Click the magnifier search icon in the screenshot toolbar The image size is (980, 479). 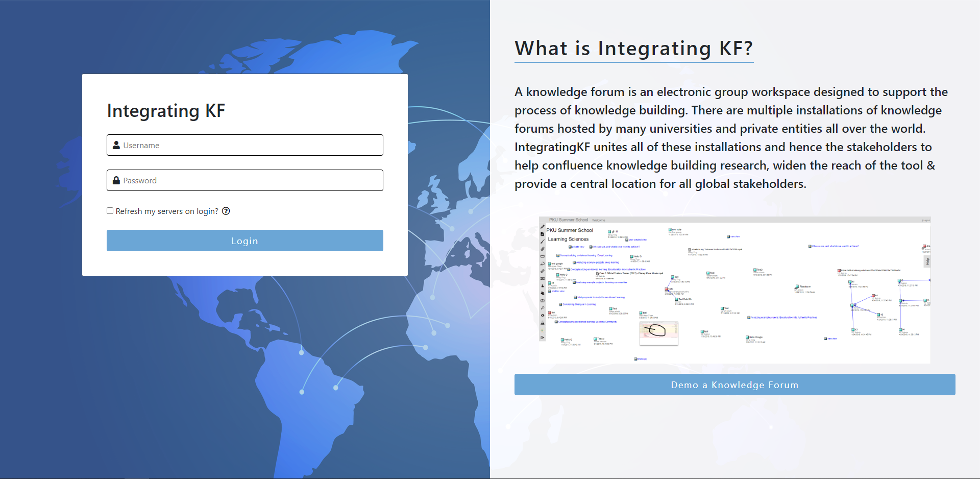(543, 308)
